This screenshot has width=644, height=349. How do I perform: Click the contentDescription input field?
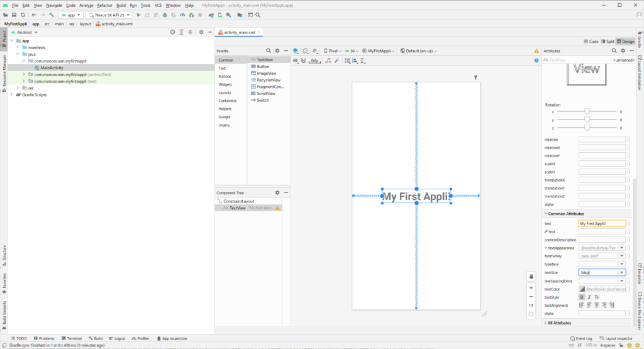point(602,240)
